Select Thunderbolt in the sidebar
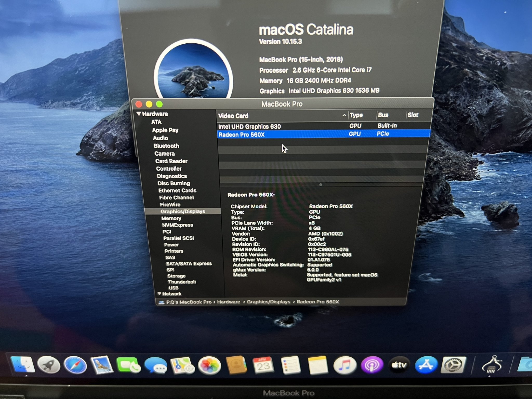This screenshot has height=399, width=532. click(182, 282)
